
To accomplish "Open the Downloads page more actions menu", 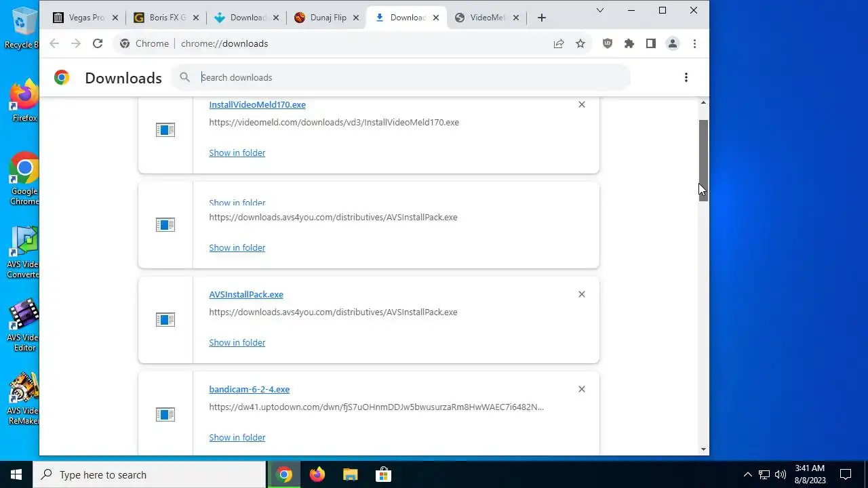I will (x=686, y=77).
